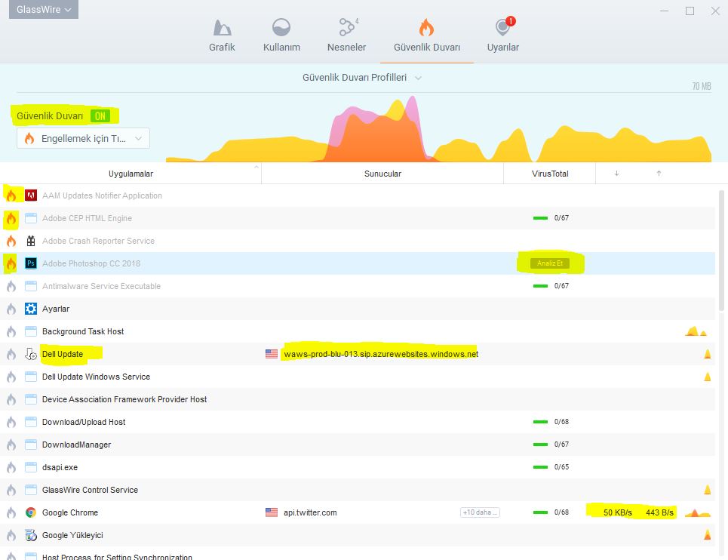Maximize the GlassWire window
The height and width of the screenshot is (560, 728).
tap(690, 11)
